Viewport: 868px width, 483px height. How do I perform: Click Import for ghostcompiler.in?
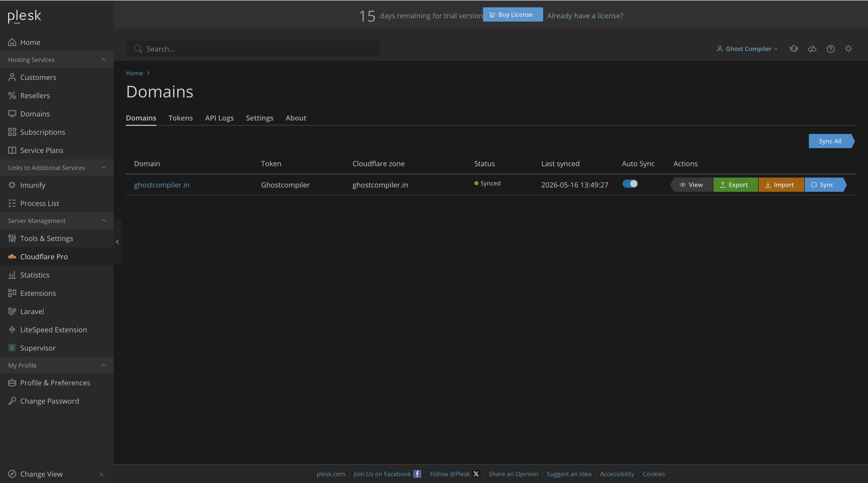point(781,185)
